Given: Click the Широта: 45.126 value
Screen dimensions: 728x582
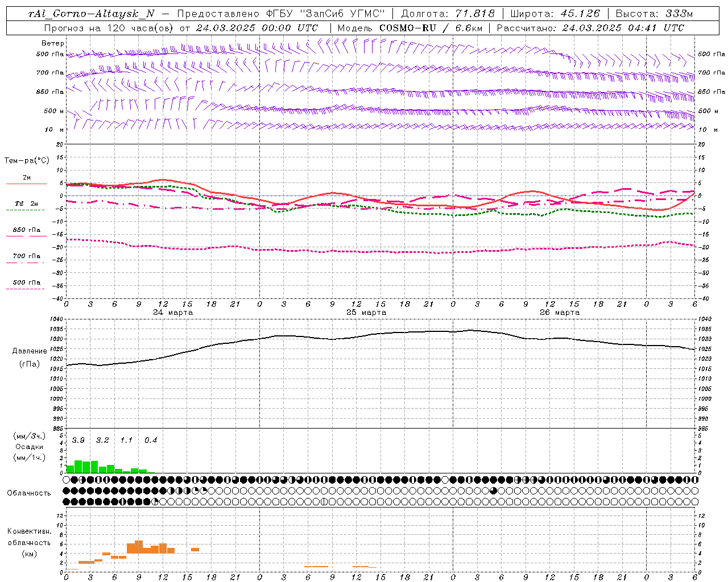Looking at the screenshot, I should (x=555, y=14).
